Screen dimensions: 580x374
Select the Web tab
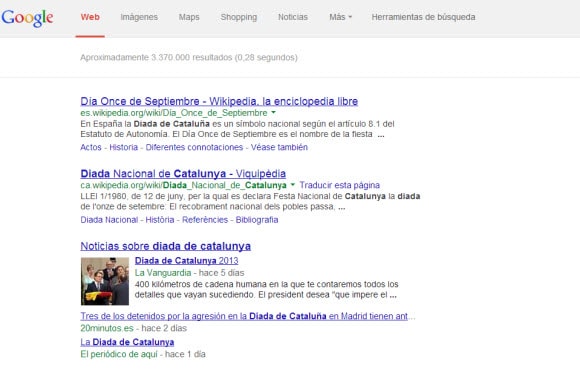click(90, 17)
